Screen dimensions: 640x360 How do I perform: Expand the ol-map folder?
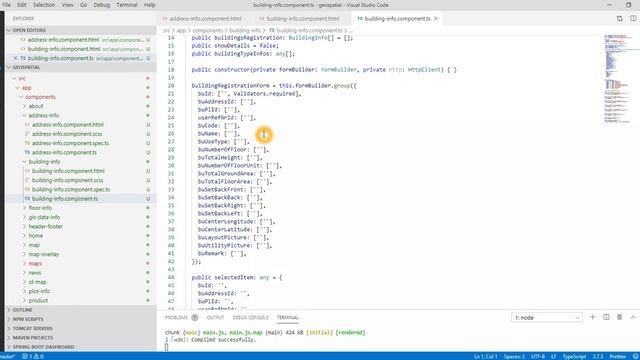point(24,282)
